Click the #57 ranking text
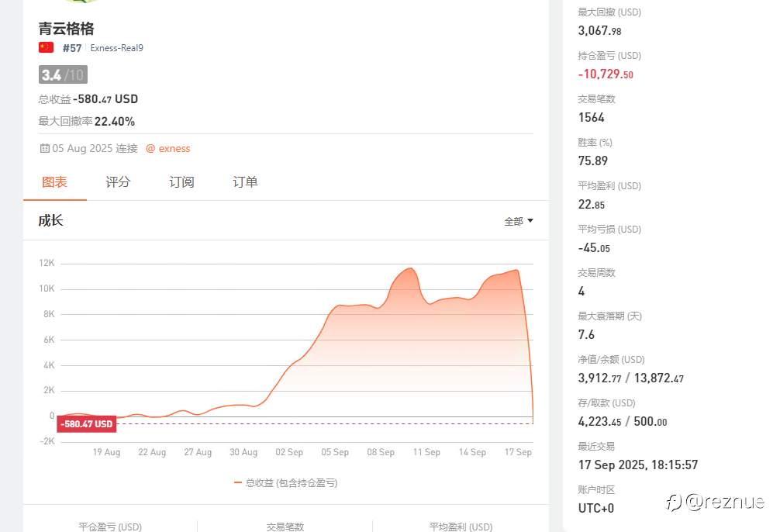This screenshot has height=532, width=773. [72, 48]
